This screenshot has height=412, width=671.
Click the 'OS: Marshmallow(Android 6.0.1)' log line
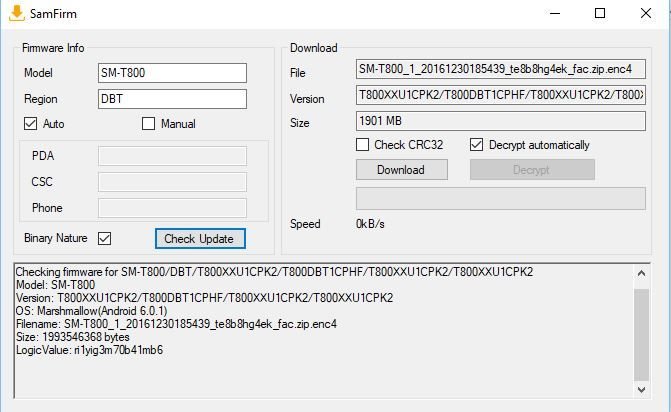pyautogui.click(x=91, y=311)
